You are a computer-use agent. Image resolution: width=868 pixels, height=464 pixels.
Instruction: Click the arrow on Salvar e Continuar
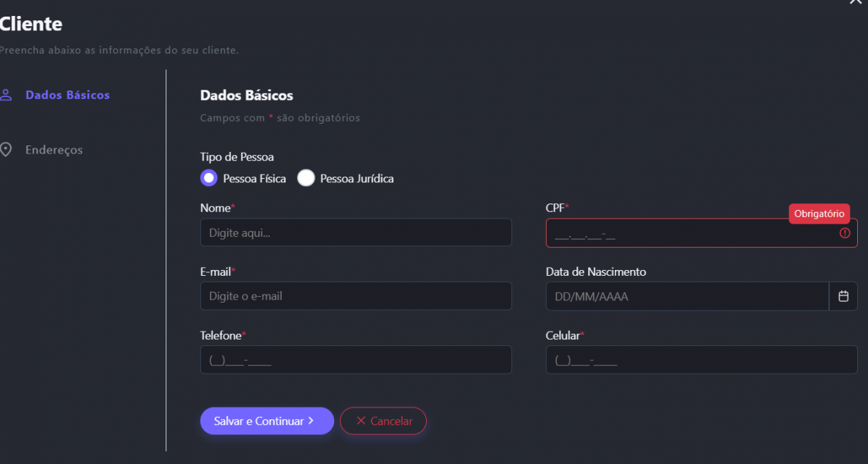click(311, 421)
